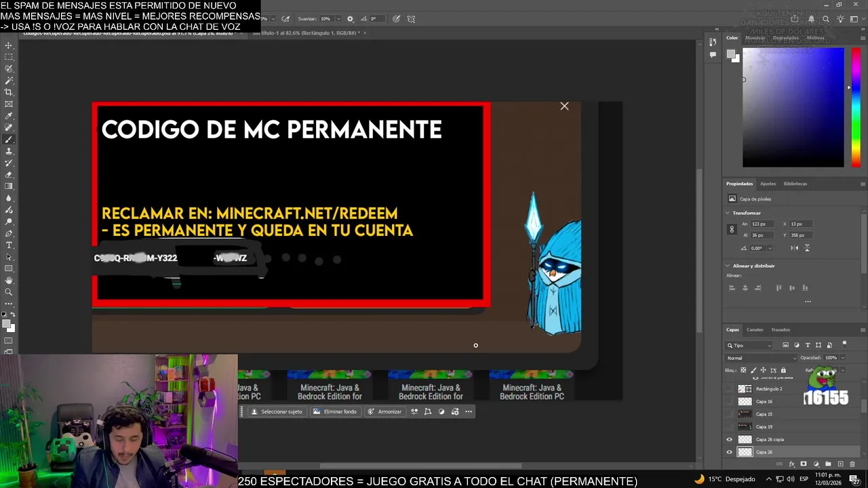868x488 pixels.
Task: Select the Horizontal Type tool
Action: pyautogui.click(x=9, y=245)
